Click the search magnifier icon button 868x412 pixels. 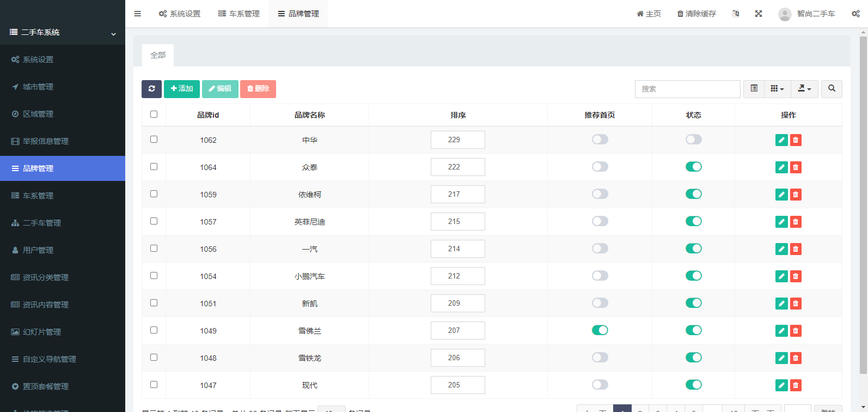[832, 89]
